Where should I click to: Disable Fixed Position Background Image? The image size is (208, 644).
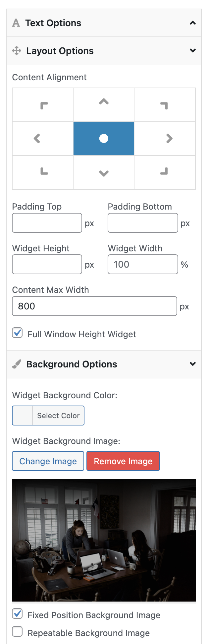tap(18, 614)
